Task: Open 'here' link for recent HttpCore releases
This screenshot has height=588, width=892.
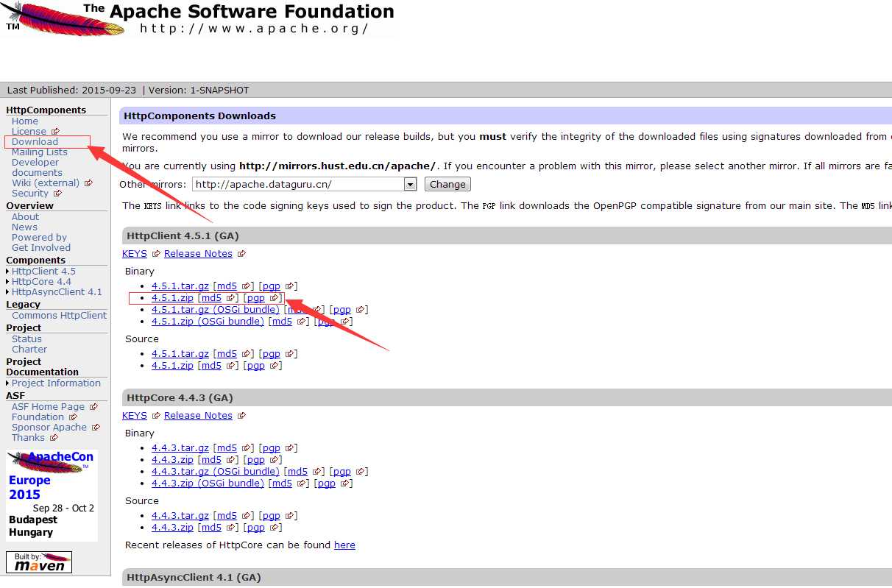Action: point(344,545)
